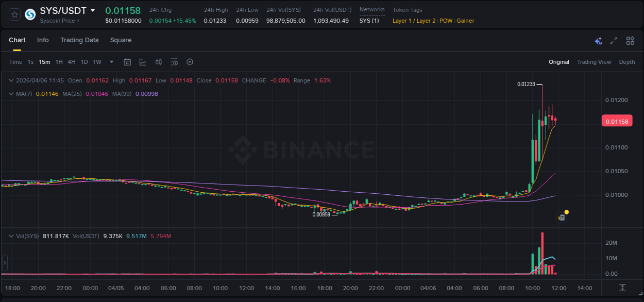
Task: Switch to Depth chart
Action: tap(627, 62)
